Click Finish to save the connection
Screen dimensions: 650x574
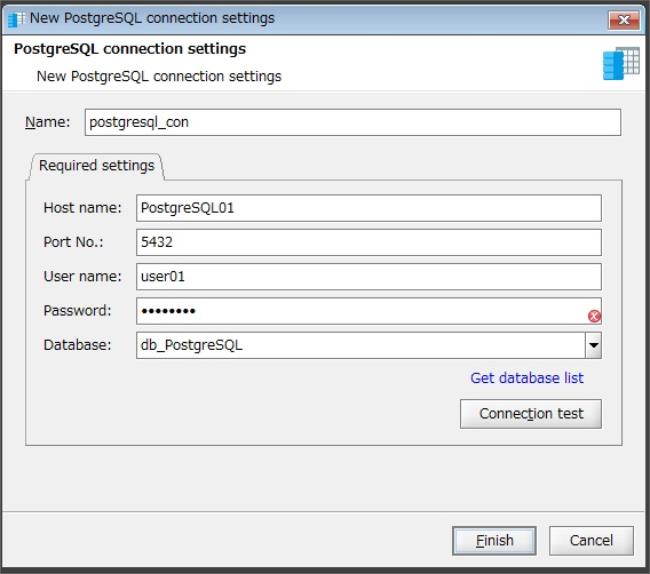(494, 540)
